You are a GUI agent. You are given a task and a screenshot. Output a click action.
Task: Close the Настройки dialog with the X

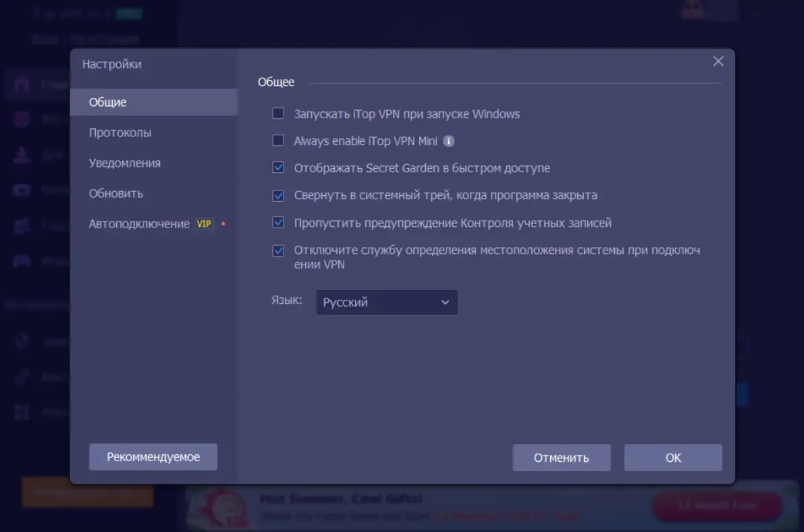pos(718,61)
